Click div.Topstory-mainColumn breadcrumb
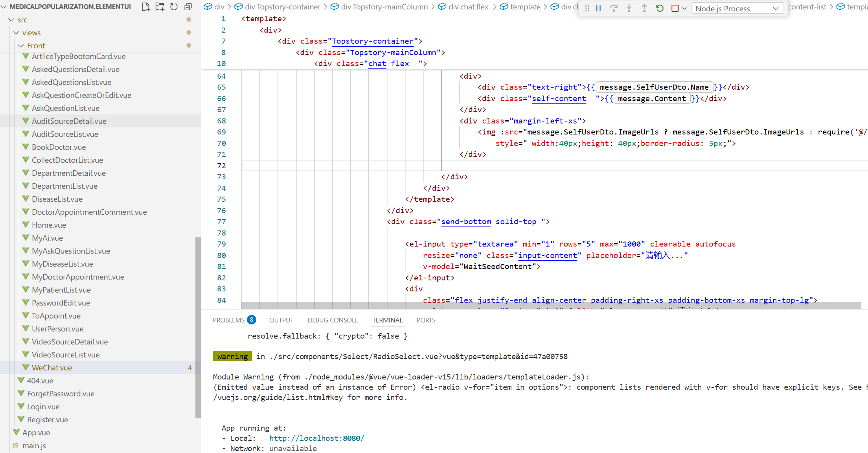The width and height of the screenshot is (868, 453). click(x=379, y=7)
